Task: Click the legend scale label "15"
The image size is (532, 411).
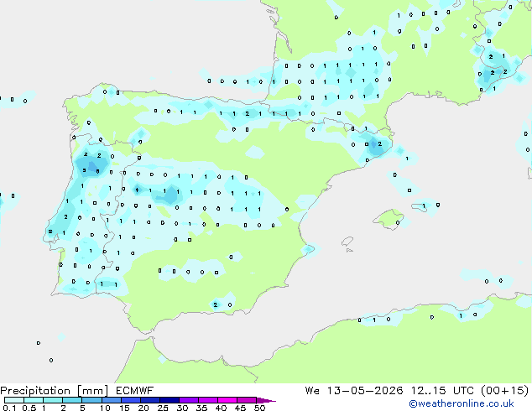Action: (x=124, y=408)
